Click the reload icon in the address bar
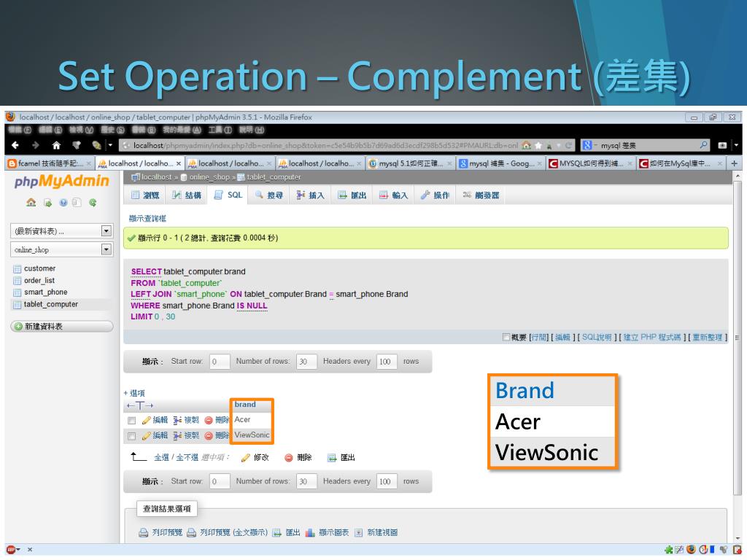This screenshot has width=747, height=560. point(568,145)
